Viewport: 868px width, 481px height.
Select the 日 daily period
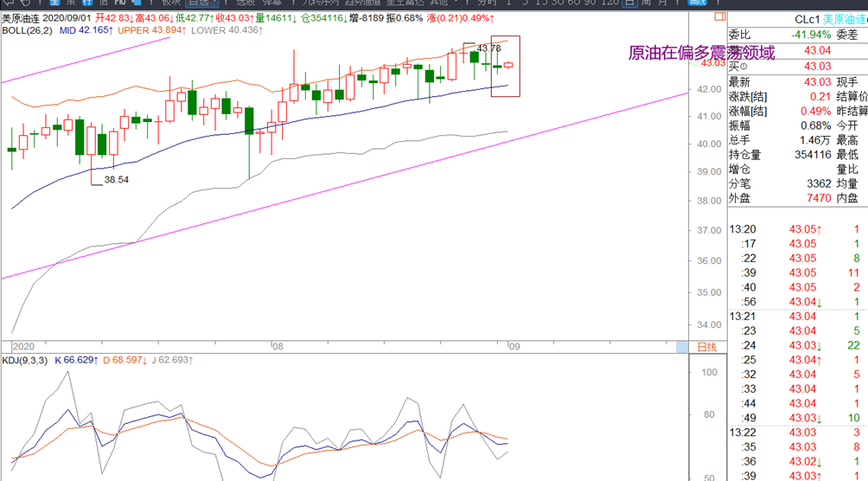click(629, 3)
